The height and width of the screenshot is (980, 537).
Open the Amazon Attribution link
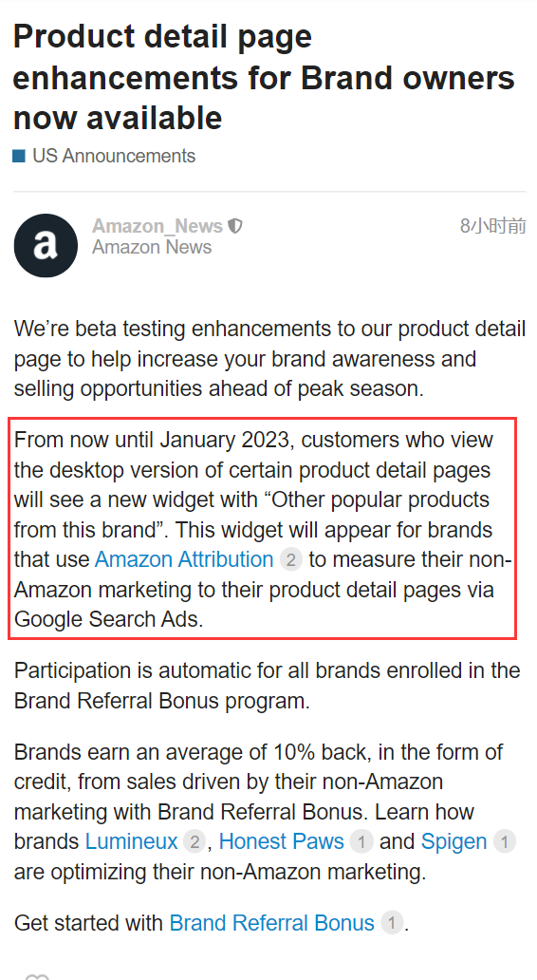(184, 559)
